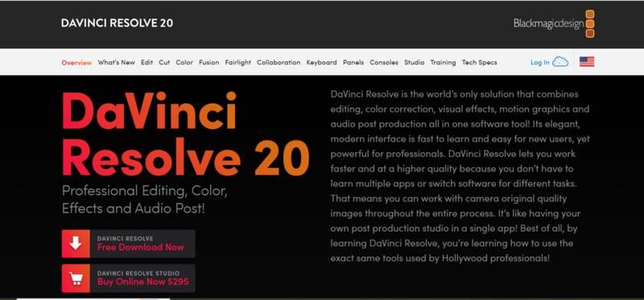This screenshot has width=644, height=300.
Task: Go to What's New tab
Action: pyautogui.click(x=116, y=63)
